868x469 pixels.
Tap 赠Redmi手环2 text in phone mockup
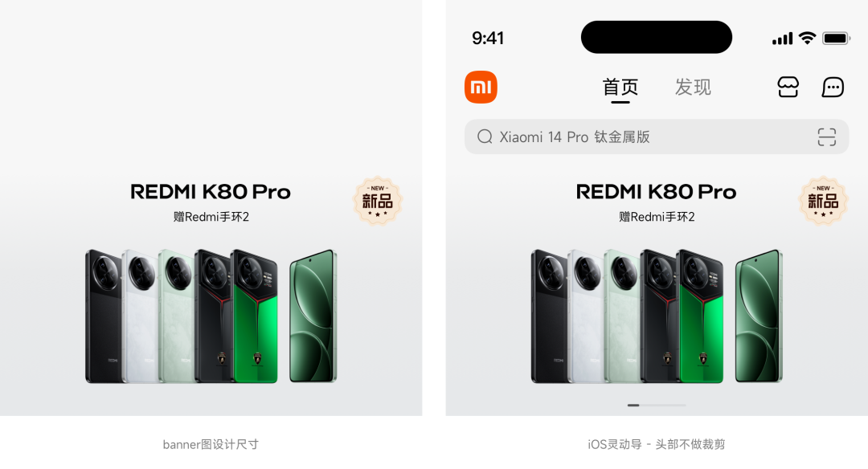tap(657, 217)
